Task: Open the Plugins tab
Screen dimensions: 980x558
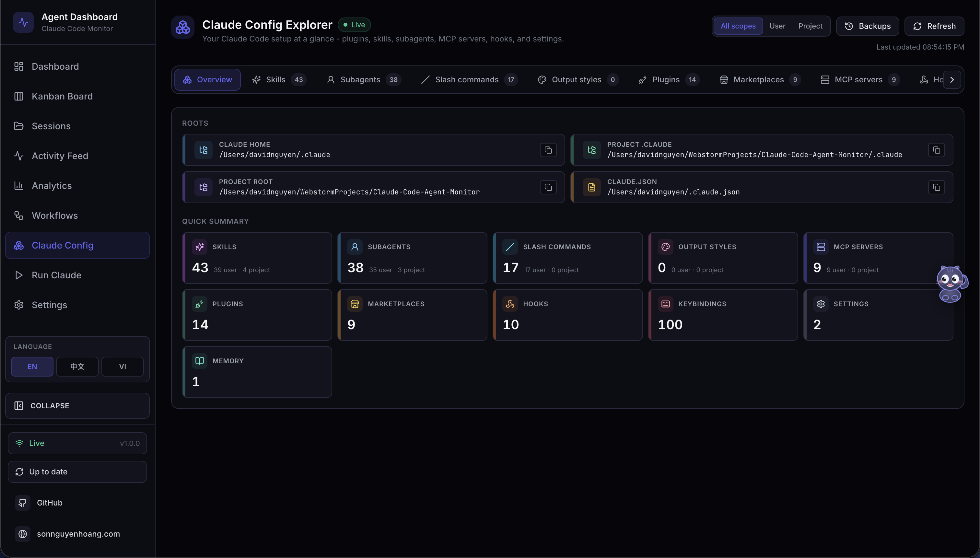Action: pyautogui.click(x=669, y=80)
